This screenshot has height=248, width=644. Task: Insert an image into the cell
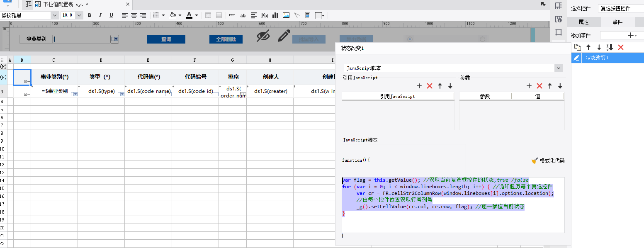point(286,15)
